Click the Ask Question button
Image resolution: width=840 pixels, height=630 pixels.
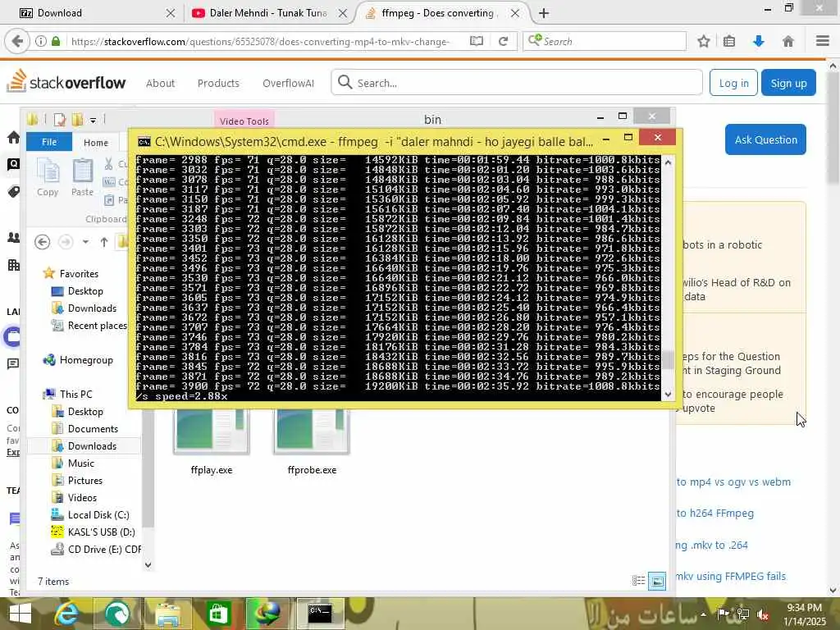click(x=765, y=139)
